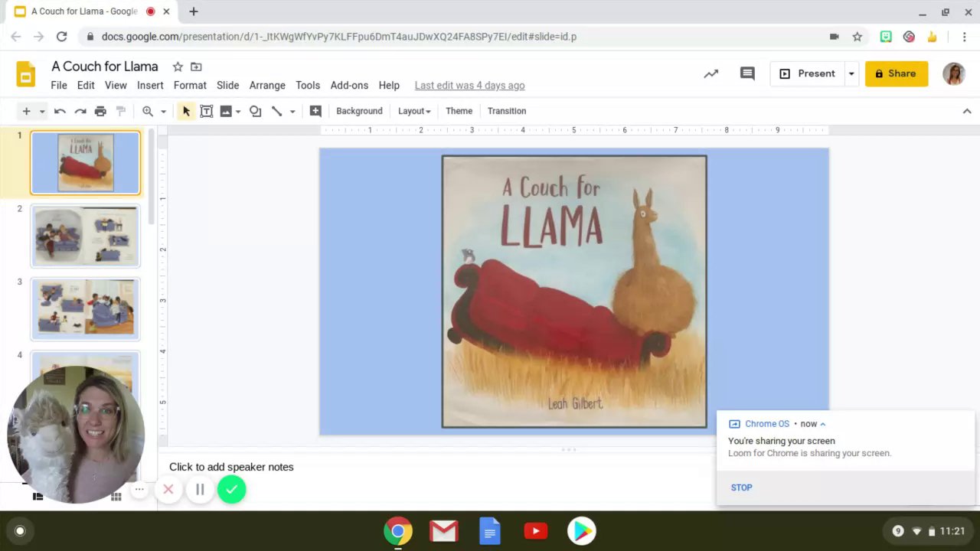Expand the line type dropdown arrow
Screen dimensions: 980x551
[292, 112]
